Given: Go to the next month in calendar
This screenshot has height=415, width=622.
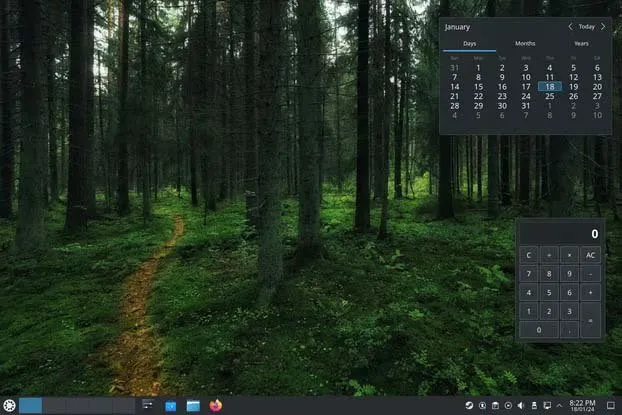Looking at the screenshot, I should click(602, 27).
